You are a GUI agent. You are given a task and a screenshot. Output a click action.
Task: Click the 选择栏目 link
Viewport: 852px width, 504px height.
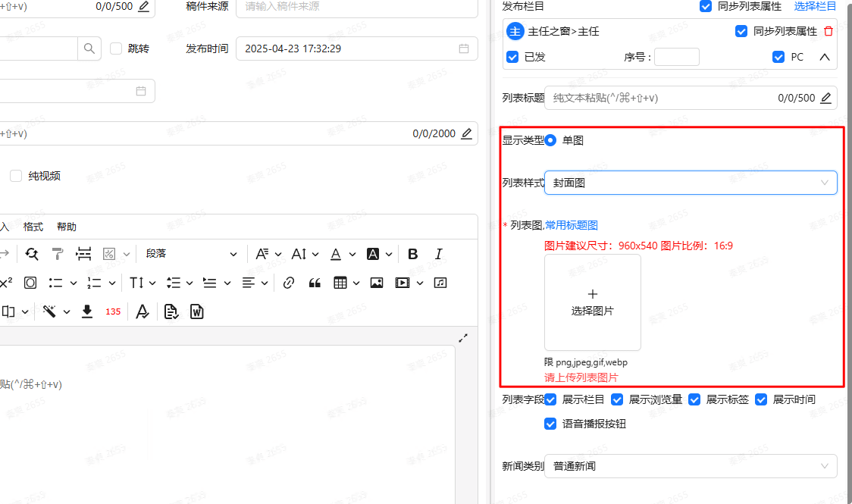point(815,6)
